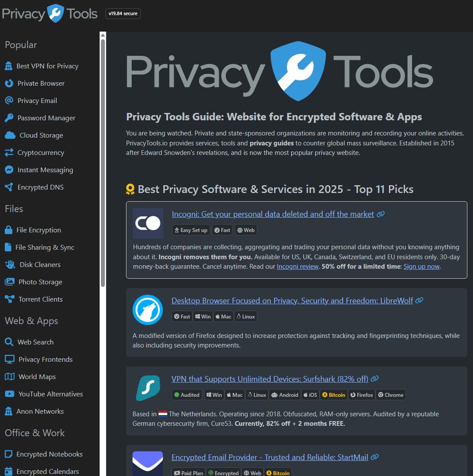Open Private Browser in sidebar
This screenshot has height=476, width=473.
click(41, 83)
